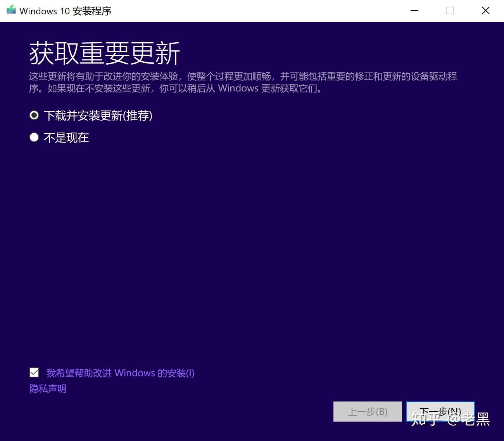Screen dimensions: 504x441
Task: Open the 隐私声明 link
Action: [x=48, y=388]
